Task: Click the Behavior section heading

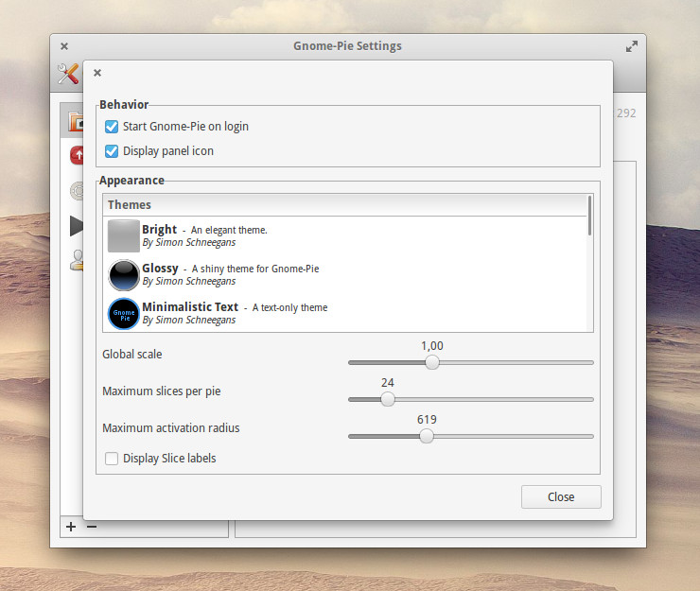Action: click(x=124, y=104)
